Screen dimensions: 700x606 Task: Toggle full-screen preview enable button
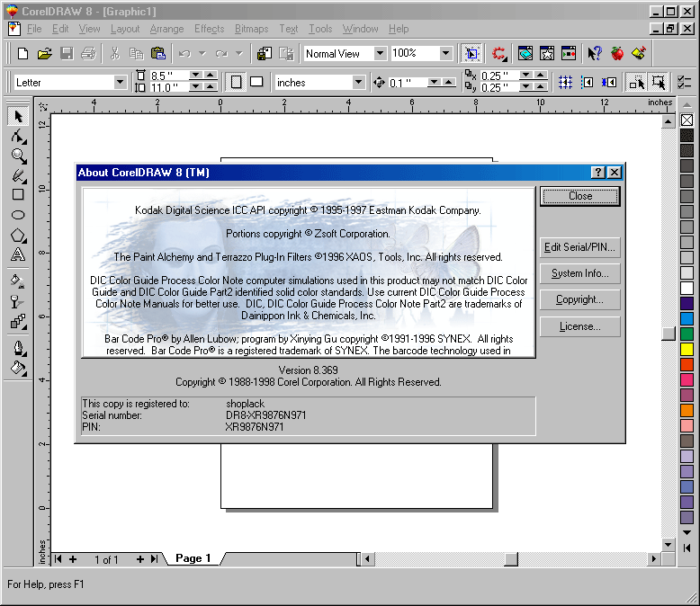tap(471, 54)
